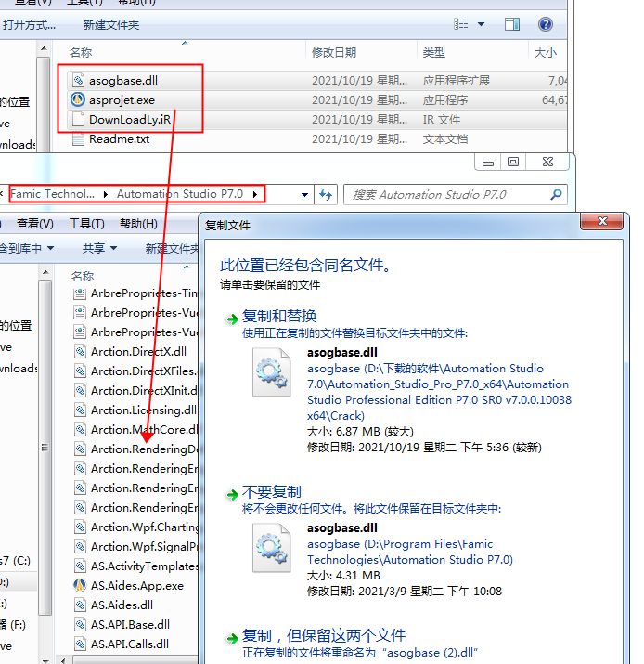Image resolution: width=644 pixels, height=664 pixels.
Task: Select asogbase.dll file in top window
Action: click(x=122, y=81)
